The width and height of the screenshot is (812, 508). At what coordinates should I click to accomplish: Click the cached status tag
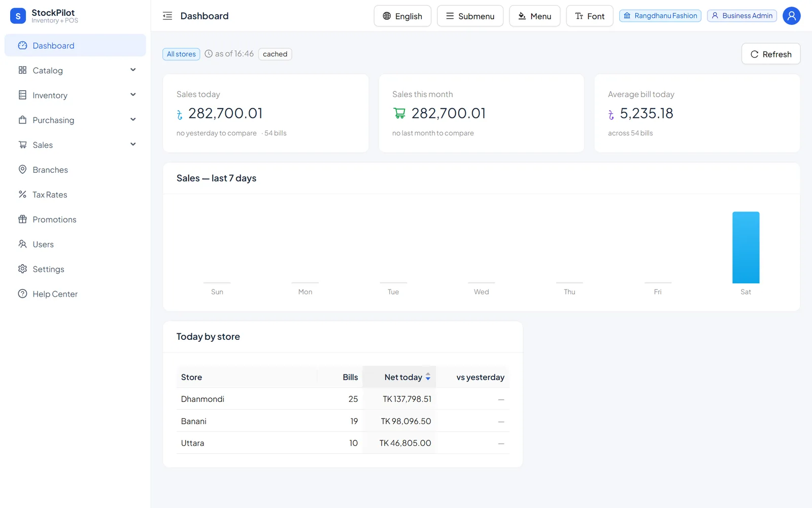point(275,54)
